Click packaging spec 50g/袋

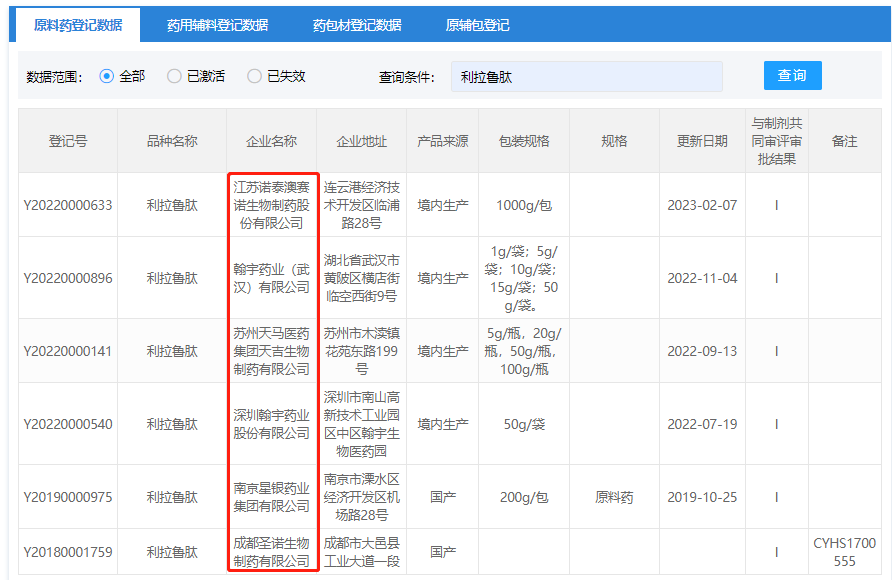pos(524,424)
